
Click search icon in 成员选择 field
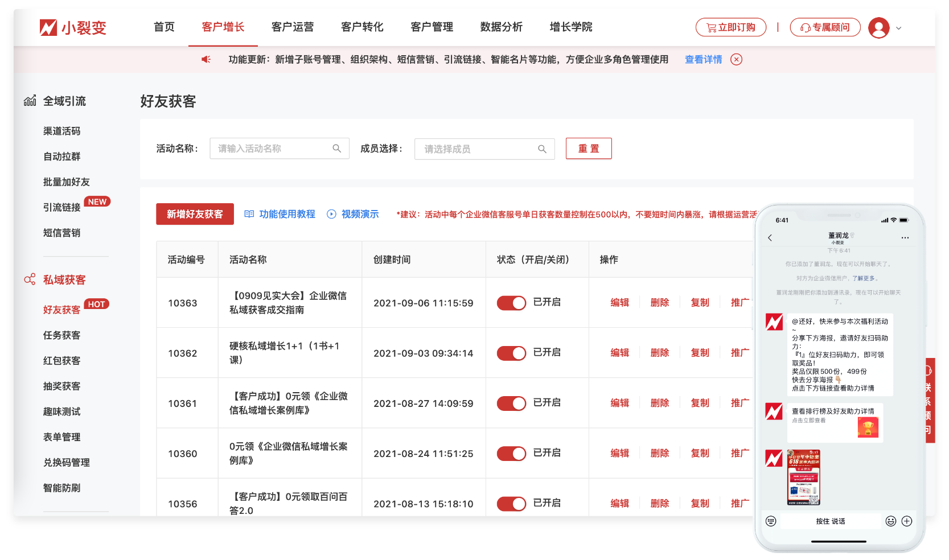point(542,149)
